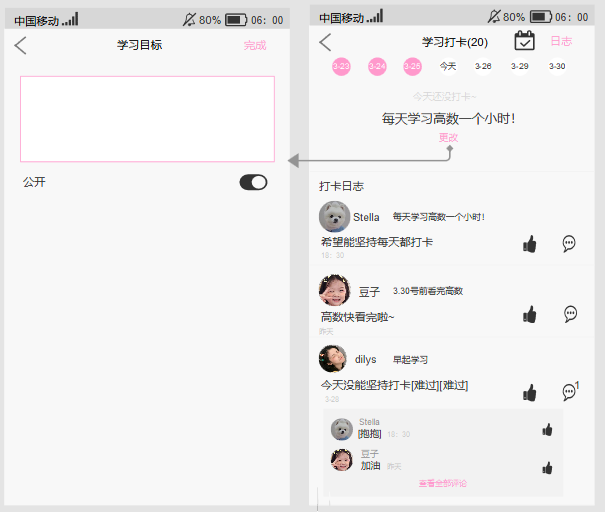Select the 3-23 date circle
Image resolution: width=605 pixels, height=512 pixels.
(341, 66)
